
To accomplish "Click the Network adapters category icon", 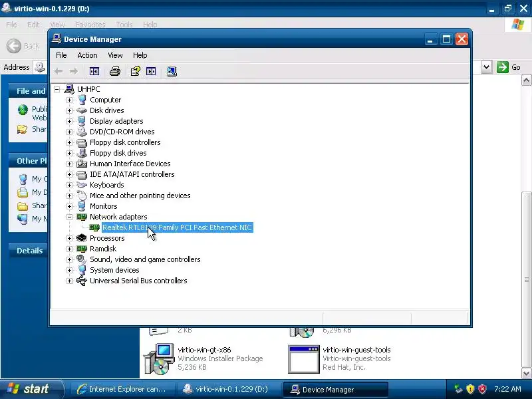I will (82, 217).
